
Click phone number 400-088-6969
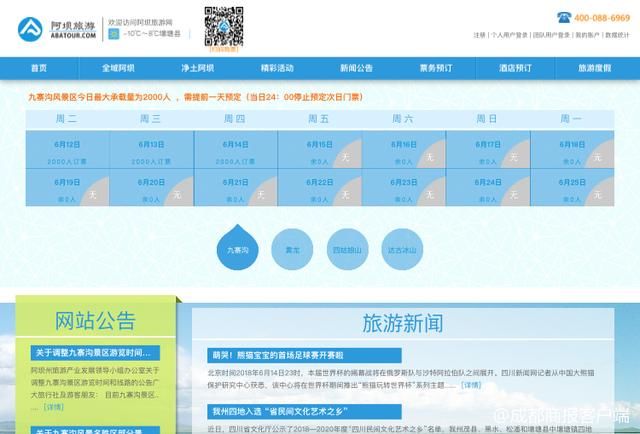[x=602, y=18]
